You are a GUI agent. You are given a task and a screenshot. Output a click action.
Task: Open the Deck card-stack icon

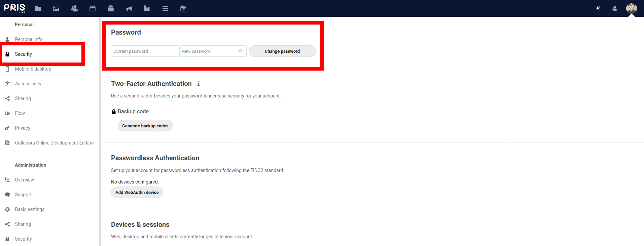111,8
